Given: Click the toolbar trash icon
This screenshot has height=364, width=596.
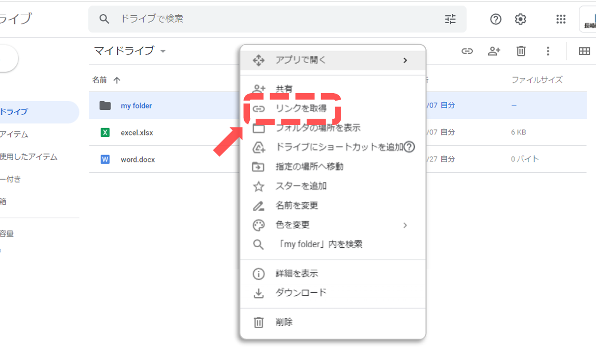Looking at the screenshot, I should (521, 51).
